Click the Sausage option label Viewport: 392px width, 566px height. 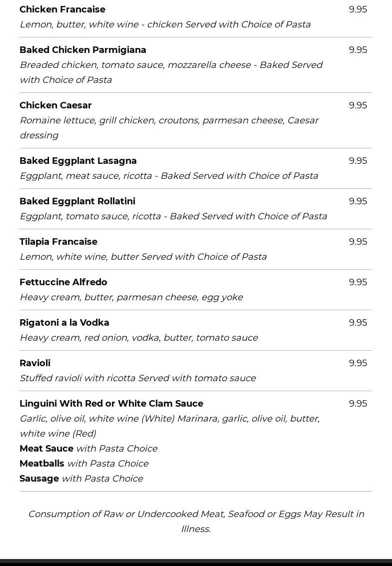[x=39, y=479]
